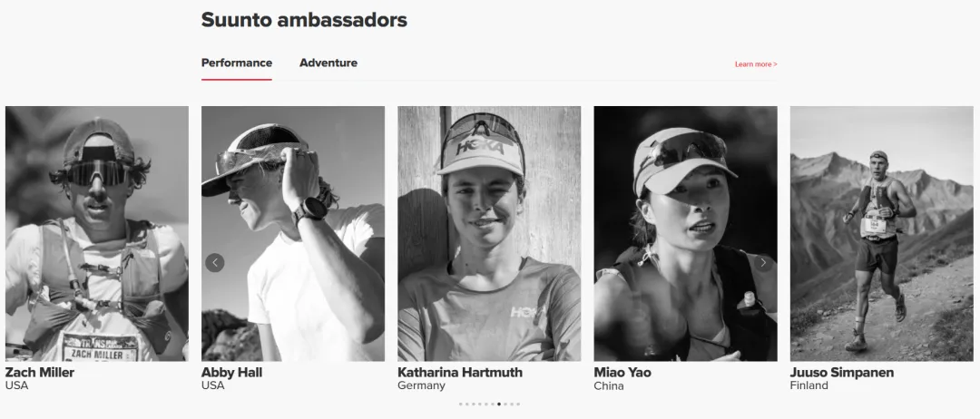Open Zach Miller's ambassador photo

pos(97,234)
